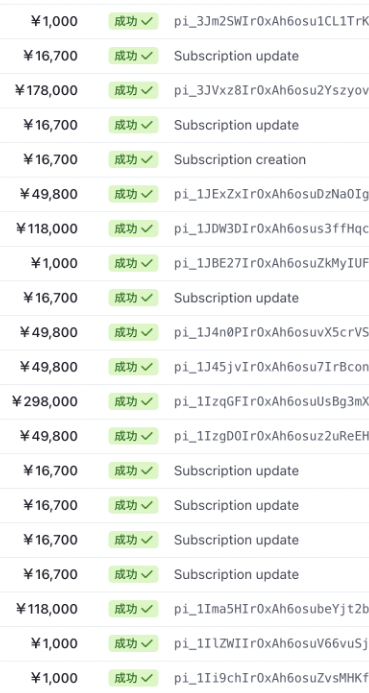Open payment pi_1J45jvIrOxAh6osu7IrBcon
The width and height of the screenshot is (369, 693).
(271, 367)
